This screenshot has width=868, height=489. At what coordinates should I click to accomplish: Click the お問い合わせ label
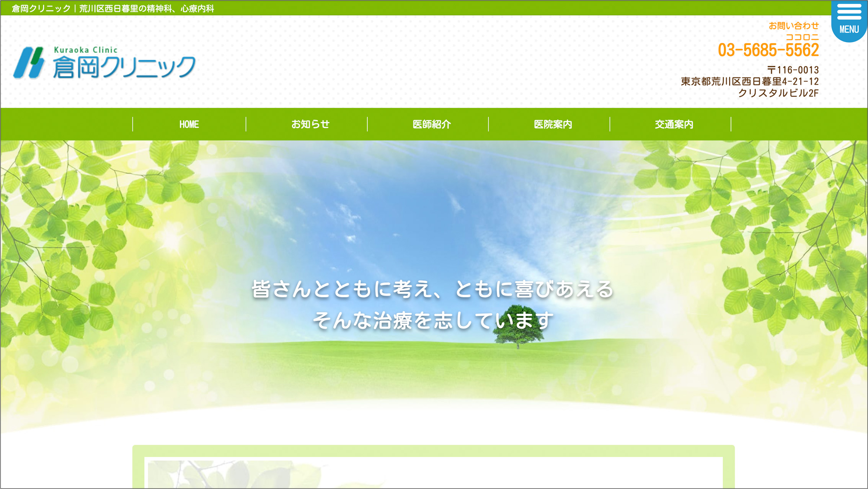click(794, 26)
